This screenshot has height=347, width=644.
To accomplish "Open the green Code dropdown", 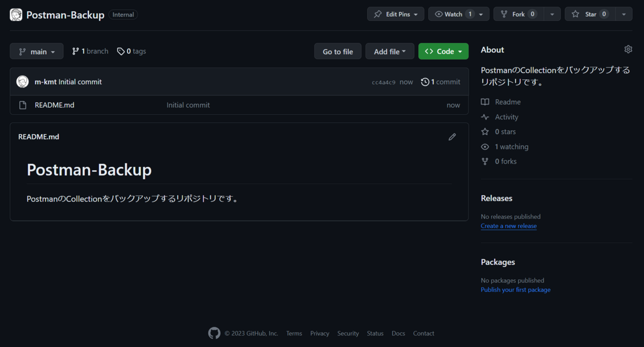I will pos(443,51).
